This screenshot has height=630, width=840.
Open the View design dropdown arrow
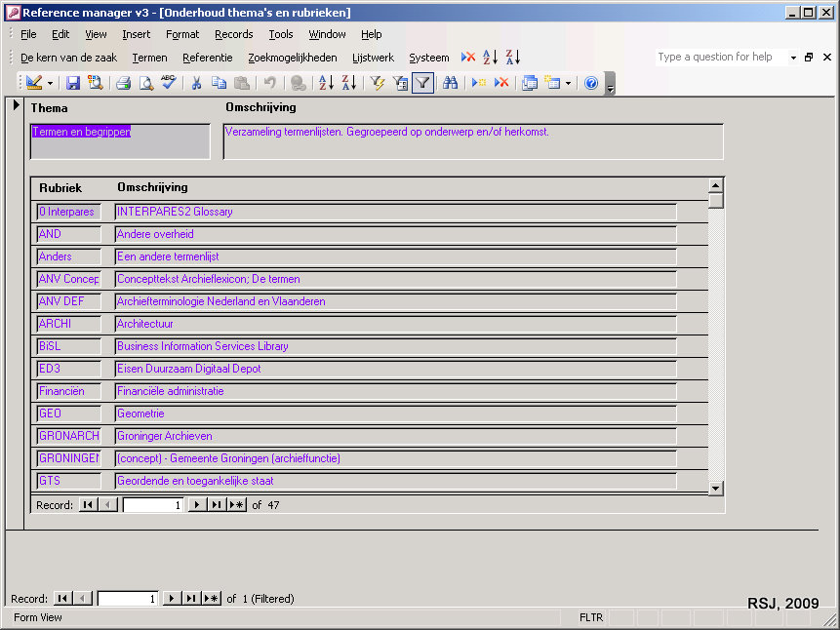(x=50, y=83)
